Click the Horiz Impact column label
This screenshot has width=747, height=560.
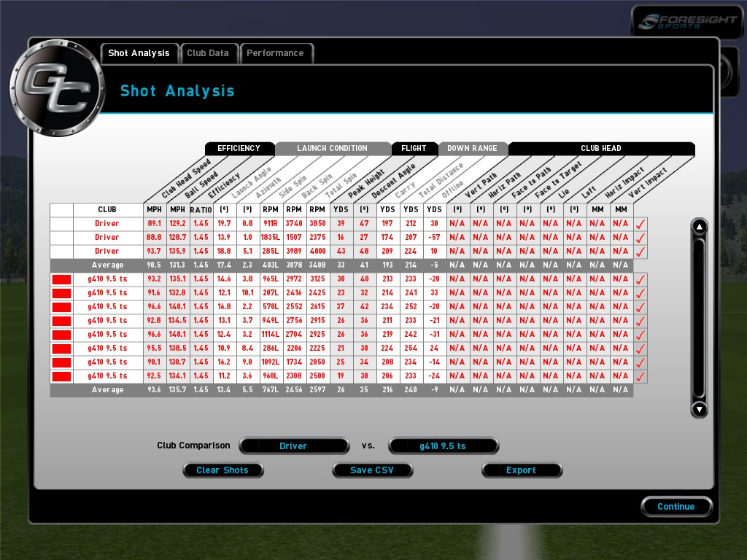pos(624,182)
